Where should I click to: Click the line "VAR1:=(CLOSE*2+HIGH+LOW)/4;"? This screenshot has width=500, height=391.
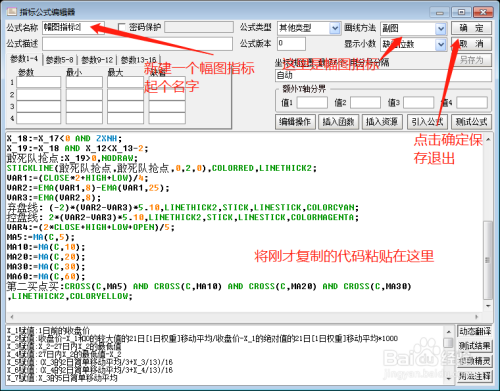click(77, 178)
